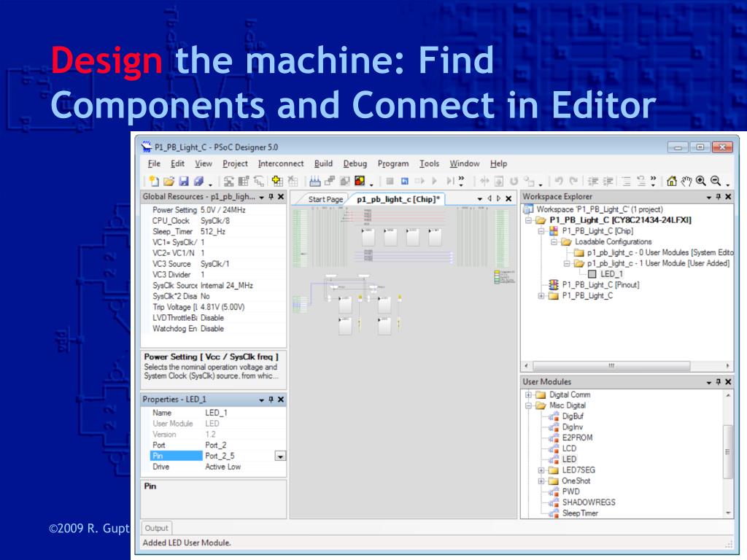
Task: Open the Interconnect menu
Action: [281, 164]
